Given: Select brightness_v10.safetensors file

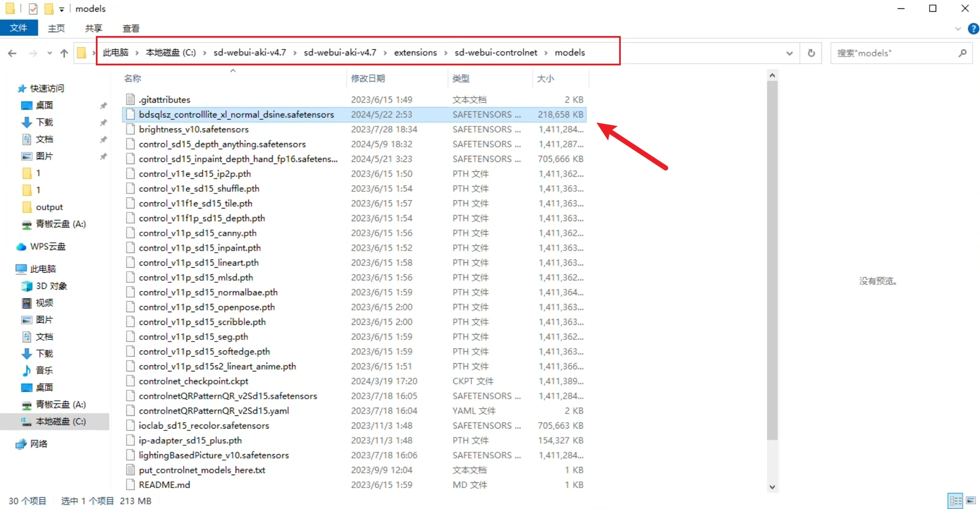Looking at the screenshot, I should point(193,129).
